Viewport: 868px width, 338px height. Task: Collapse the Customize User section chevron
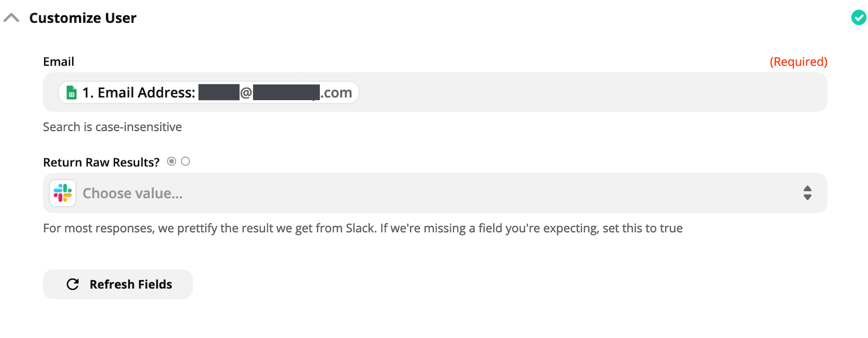pyautogui.click(x=11, y=18)
